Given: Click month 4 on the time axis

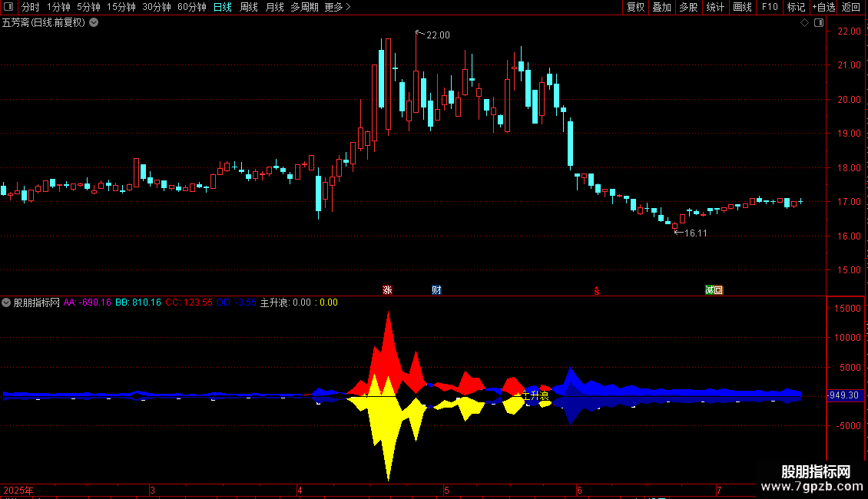Looking at the screenshot, I should coord(300,490).
